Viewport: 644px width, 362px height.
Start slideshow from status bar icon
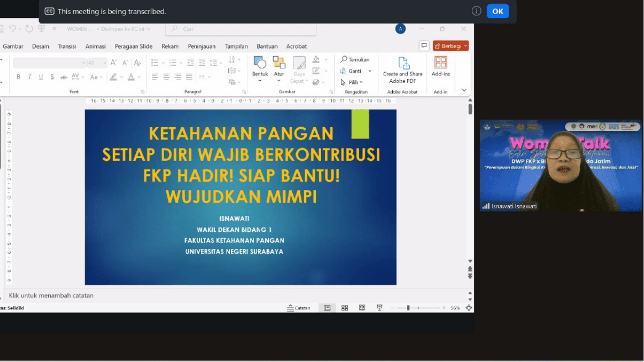pyautogui.click(x=380, y=308)
